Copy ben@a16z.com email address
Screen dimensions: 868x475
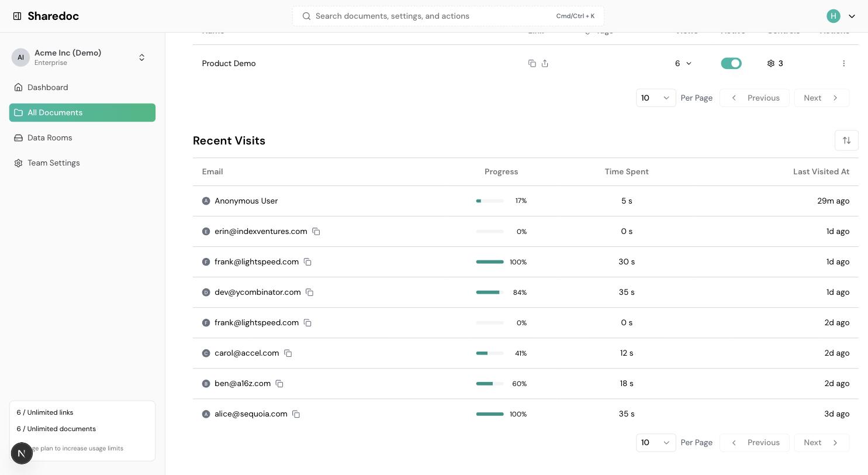point(279,384)
